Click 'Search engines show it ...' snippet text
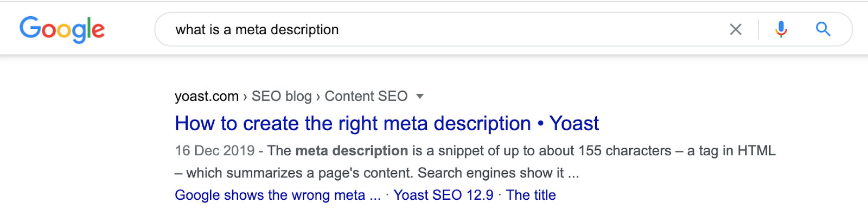This screenshot has width=868, height=222. click(x=499, y=173)
